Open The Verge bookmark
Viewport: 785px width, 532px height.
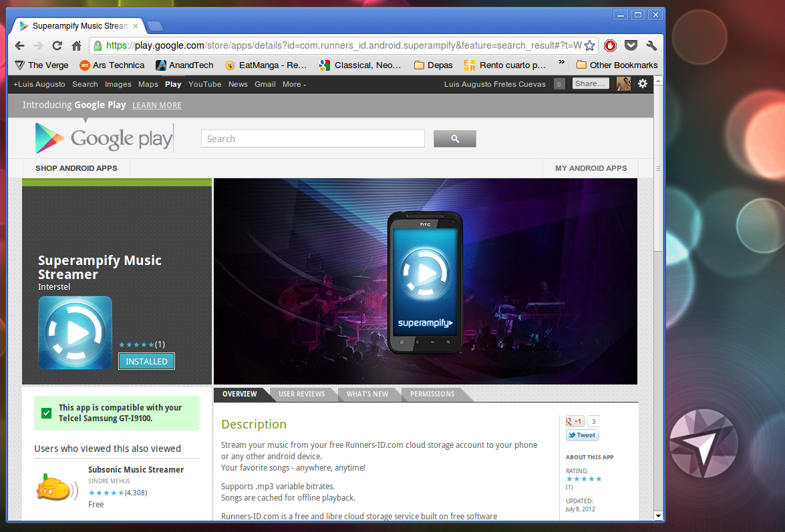point(41,65)
